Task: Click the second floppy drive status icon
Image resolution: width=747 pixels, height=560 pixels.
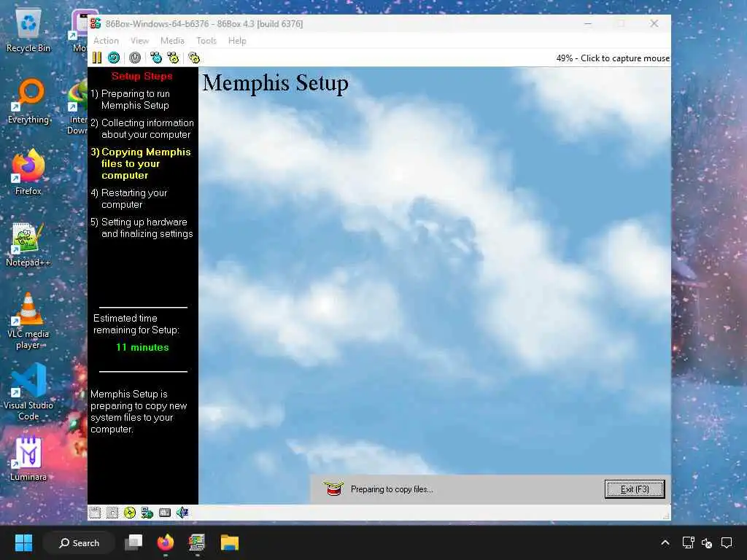Action: tap(112, 513)
